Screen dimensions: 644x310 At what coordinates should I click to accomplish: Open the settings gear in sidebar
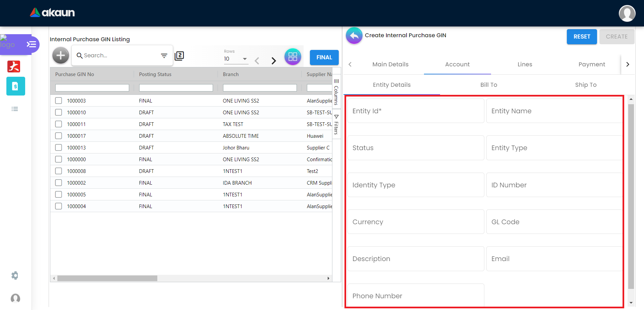(15, 275)
